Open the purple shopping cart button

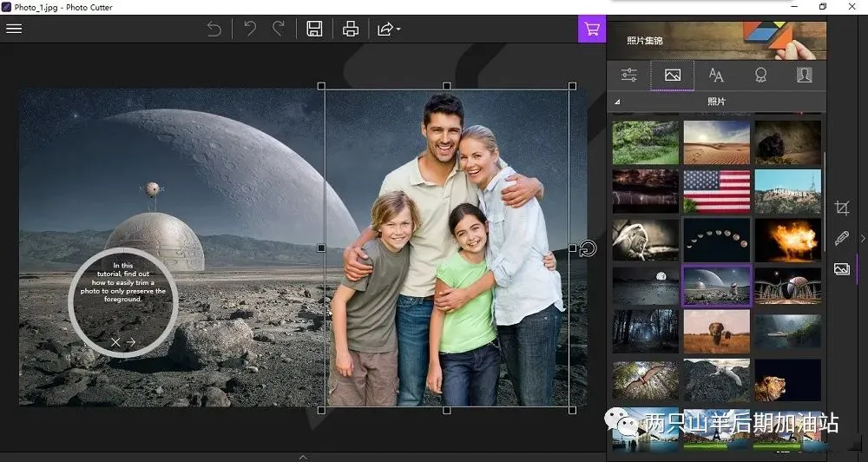592,29
